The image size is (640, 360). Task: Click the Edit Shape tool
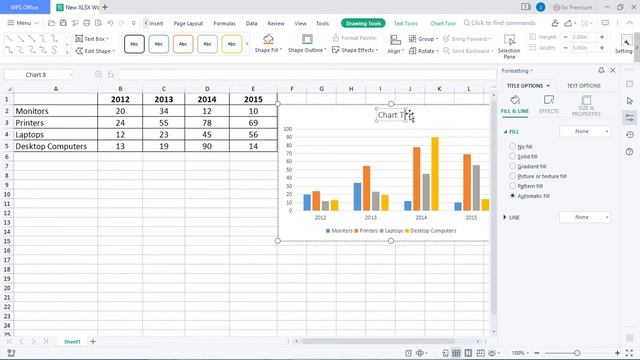click(x=95, y=51)
